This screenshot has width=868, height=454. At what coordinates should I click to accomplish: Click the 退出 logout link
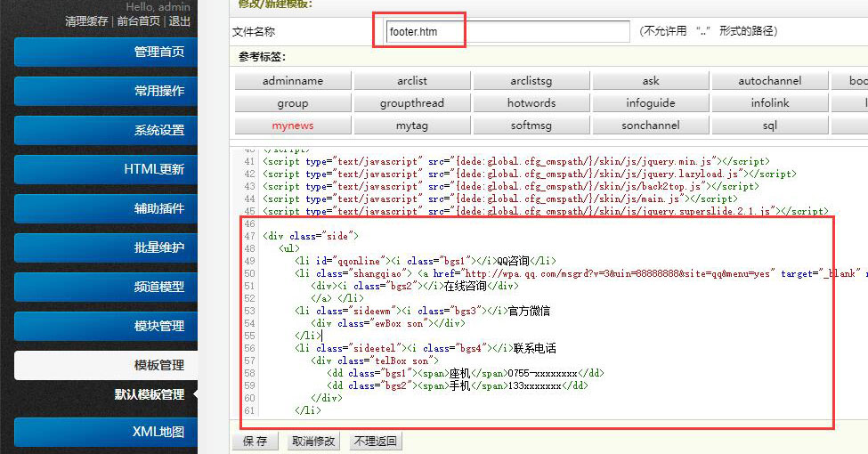[x=179, y=21]
